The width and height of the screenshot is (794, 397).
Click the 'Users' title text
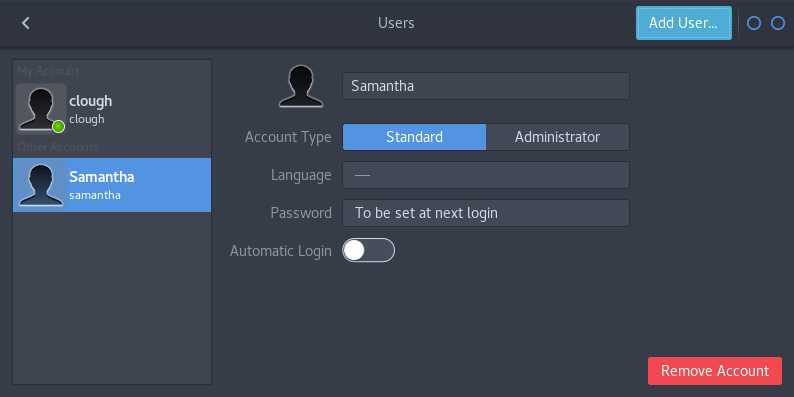pos(396,23)
